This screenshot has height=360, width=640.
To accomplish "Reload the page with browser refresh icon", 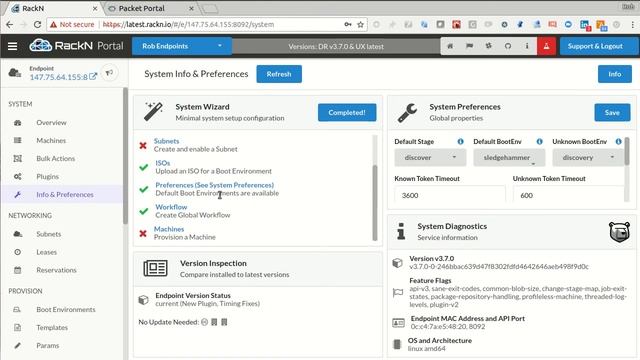I will (x=37, y=24).
